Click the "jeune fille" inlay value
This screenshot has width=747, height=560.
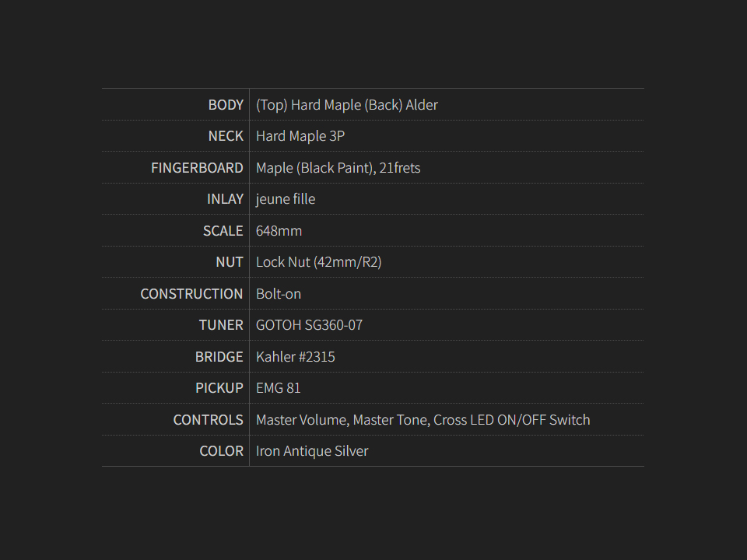click(x=286, y=199)
